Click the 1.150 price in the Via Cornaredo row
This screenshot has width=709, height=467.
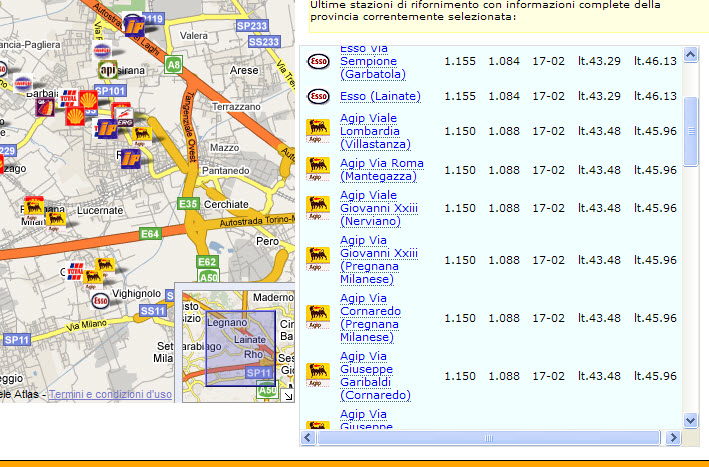pos(460,318)
